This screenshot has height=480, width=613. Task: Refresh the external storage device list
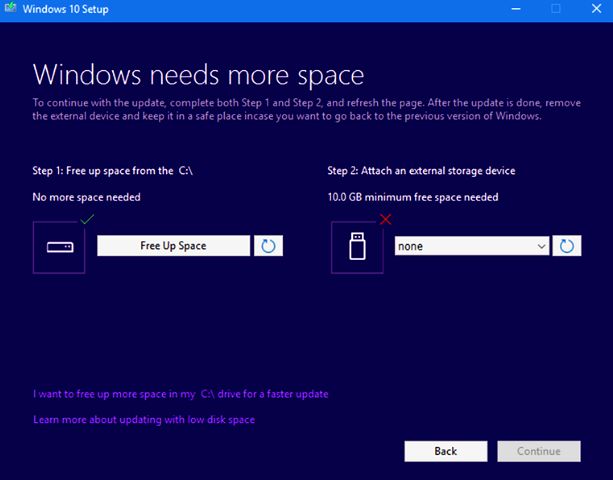point(566,245)
